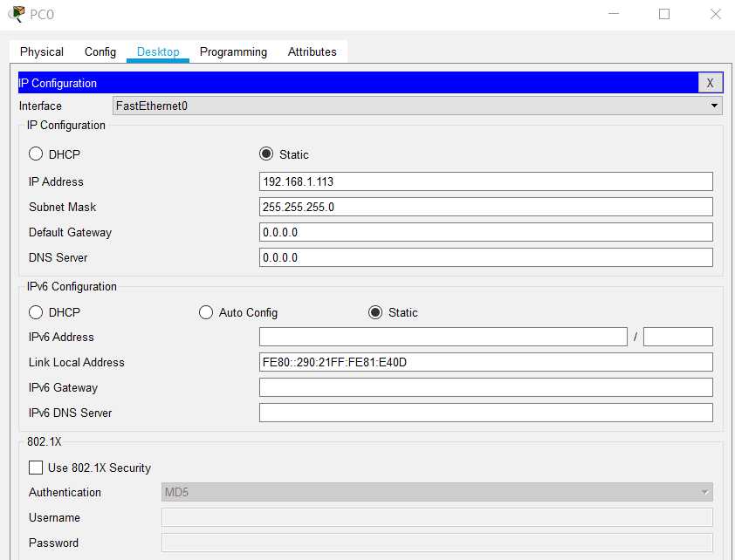Click the 802.1X Password field
Viewport: 735px width, 560px height.
436,543
